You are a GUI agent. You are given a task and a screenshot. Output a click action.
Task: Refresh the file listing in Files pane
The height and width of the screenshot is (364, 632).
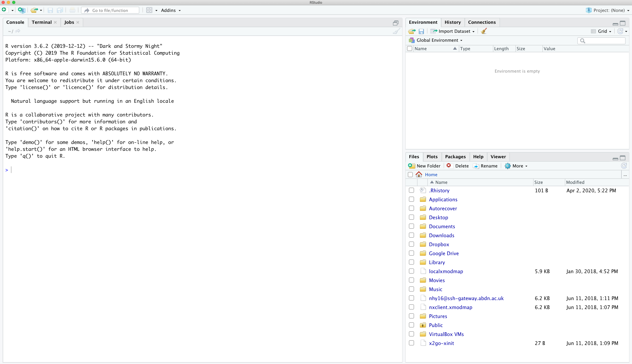(624, 166)
